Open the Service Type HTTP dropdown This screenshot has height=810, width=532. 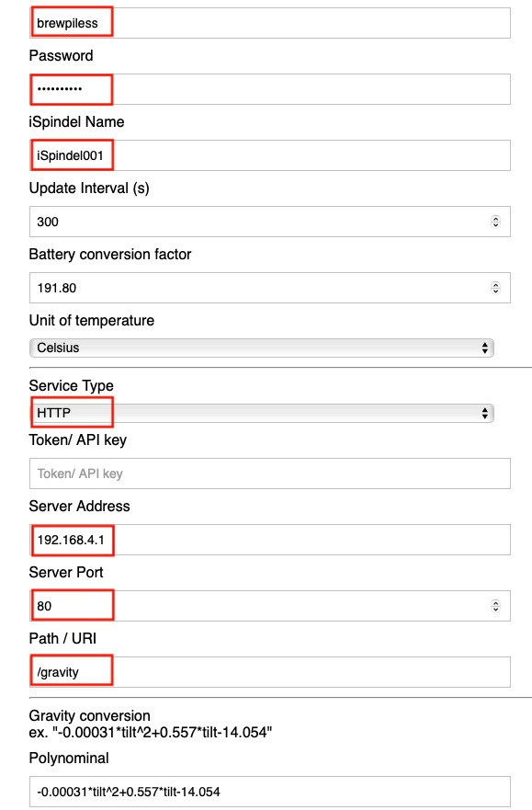coord(262,413)
